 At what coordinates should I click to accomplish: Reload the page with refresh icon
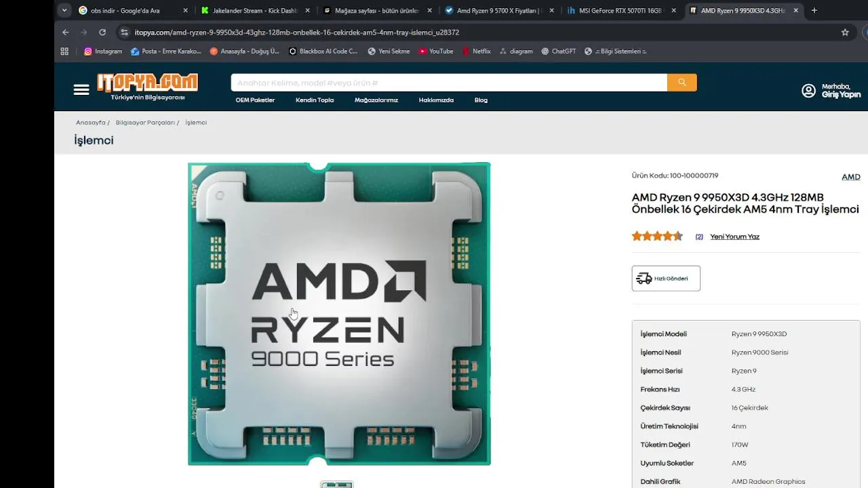pos(102,32)
